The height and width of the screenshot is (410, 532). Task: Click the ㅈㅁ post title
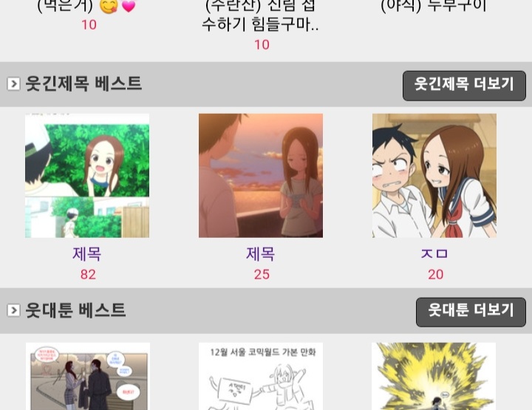pos(434,253)
